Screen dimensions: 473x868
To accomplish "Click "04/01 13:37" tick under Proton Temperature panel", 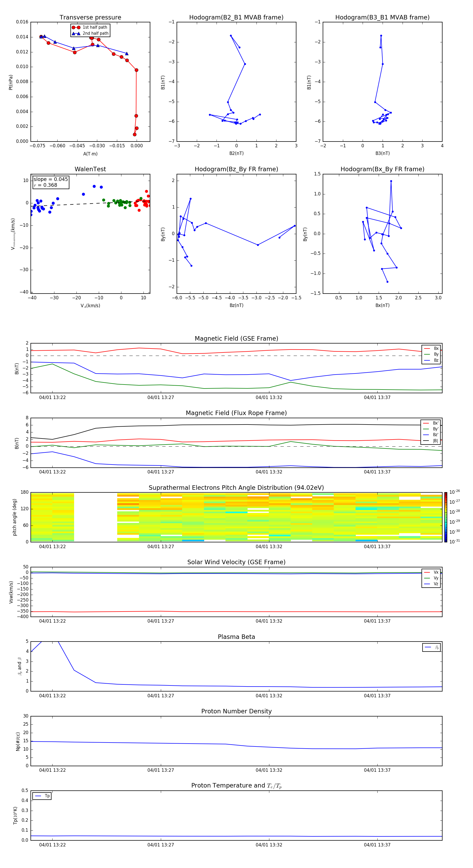I will 377,845.
